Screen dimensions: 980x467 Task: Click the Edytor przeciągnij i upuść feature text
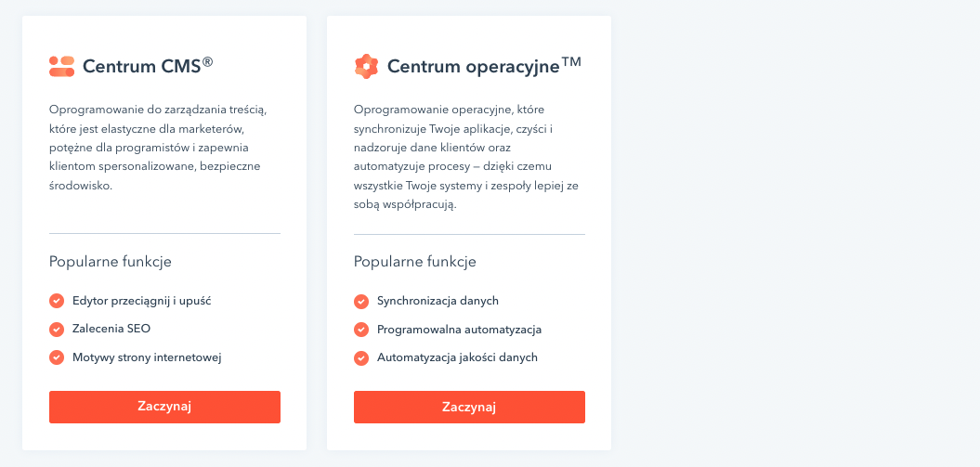(x=142, y=301)
